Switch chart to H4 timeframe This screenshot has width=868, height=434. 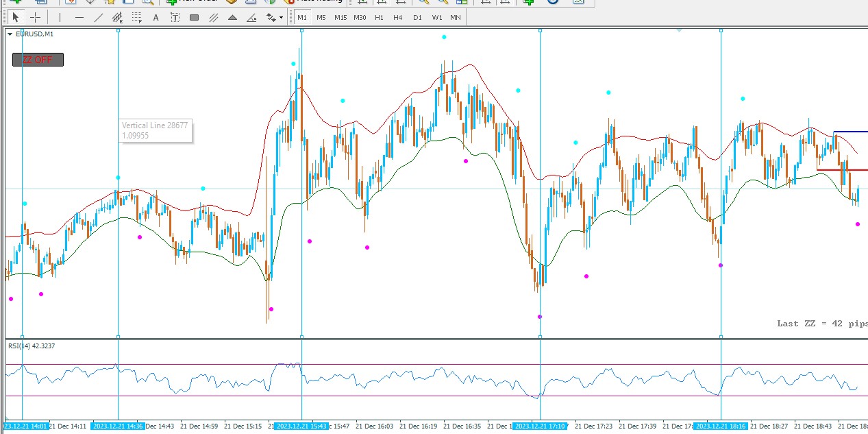398,17
